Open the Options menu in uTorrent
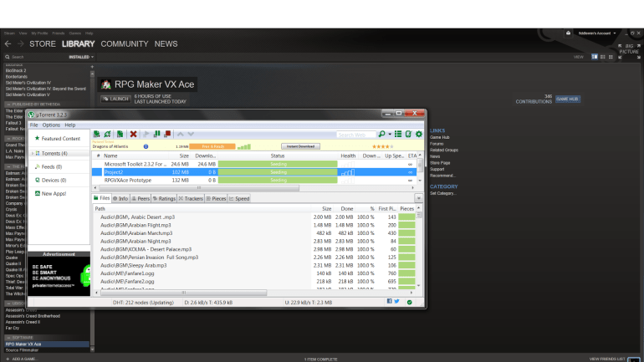The height and width of the screenshot is (362, 644). (x=51, y=125)
